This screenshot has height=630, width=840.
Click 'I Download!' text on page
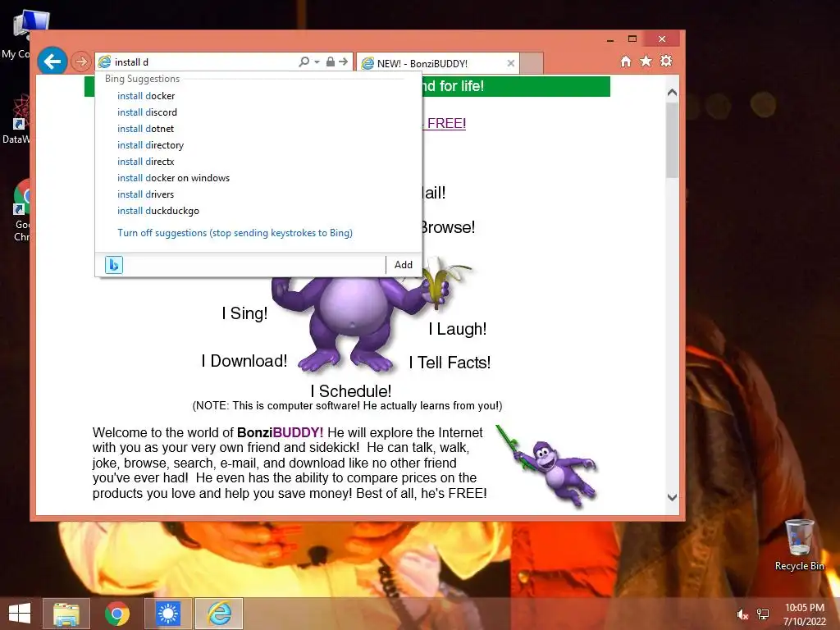[244, 361]
